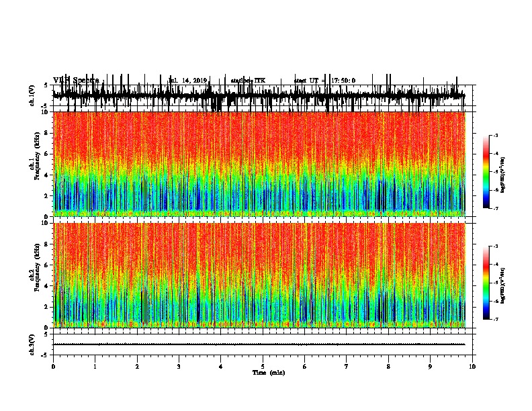Click the "ch.3(V)" axis label
532x411 pixels.
32,345
